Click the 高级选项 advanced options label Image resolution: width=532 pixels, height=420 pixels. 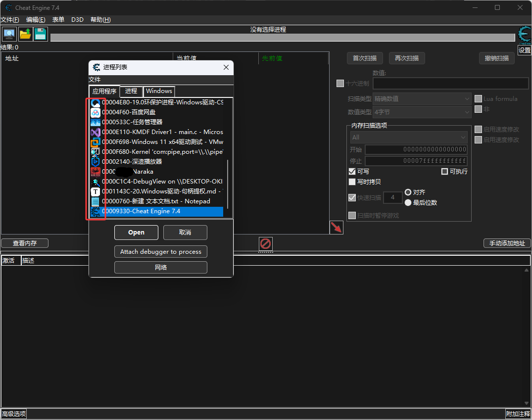13,414
